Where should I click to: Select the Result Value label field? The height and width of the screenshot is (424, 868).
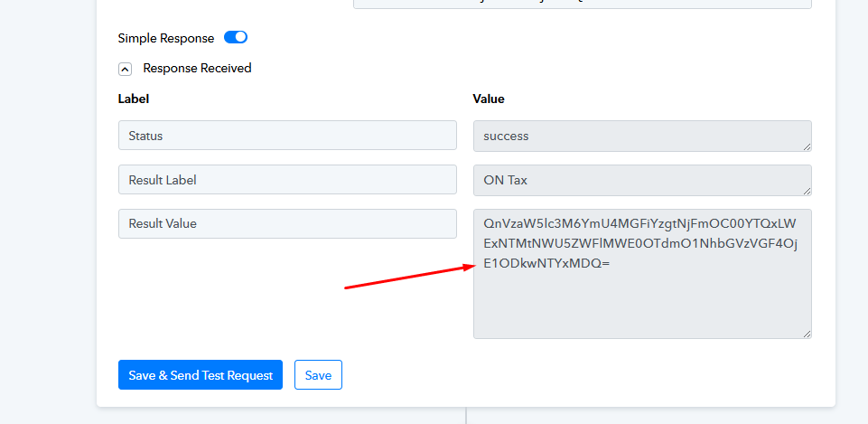(x=287, y=223)
